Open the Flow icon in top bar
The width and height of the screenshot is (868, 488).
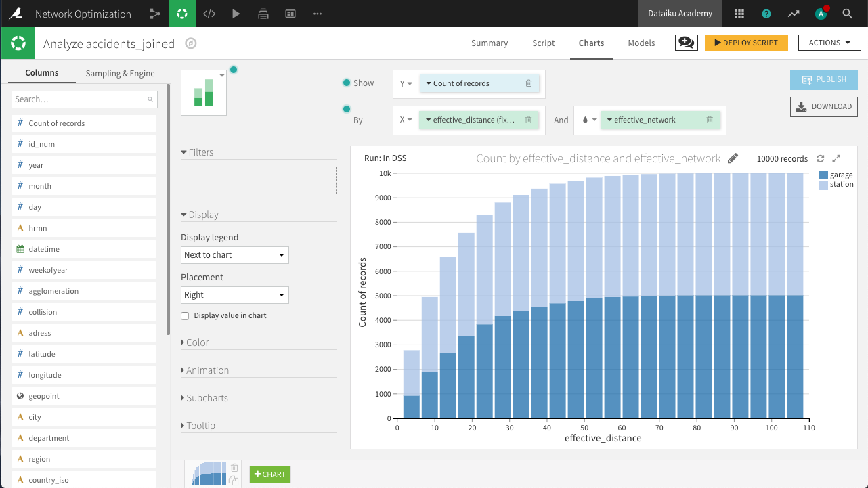(x=155, y=14)
